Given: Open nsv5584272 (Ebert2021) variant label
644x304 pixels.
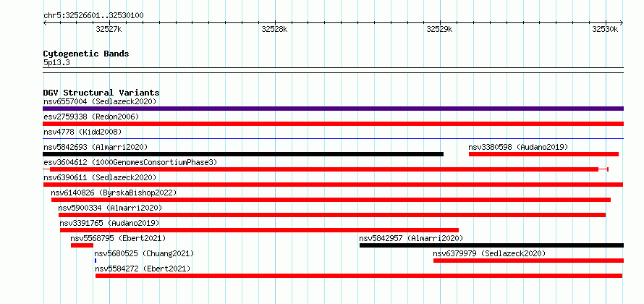Looking at the screenshot, I should [x=143, y=269].
